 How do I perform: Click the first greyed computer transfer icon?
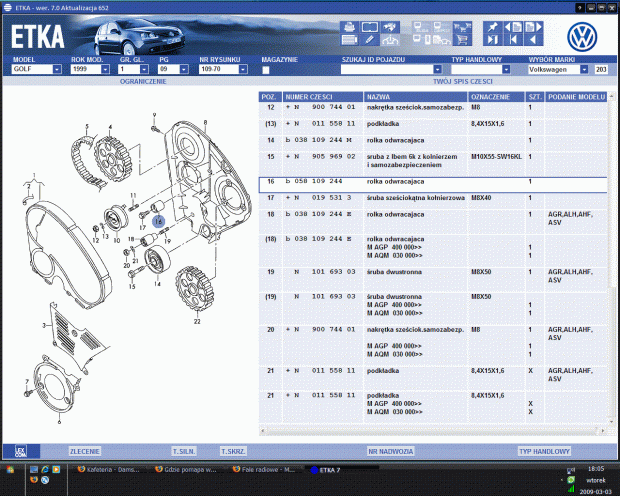(422, 27)
